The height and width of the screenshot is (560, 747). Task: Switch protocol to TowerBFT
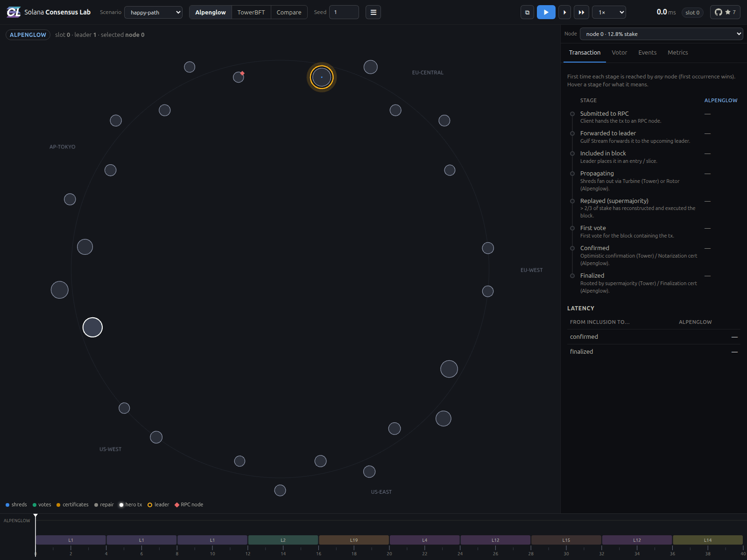coord(251,12)
